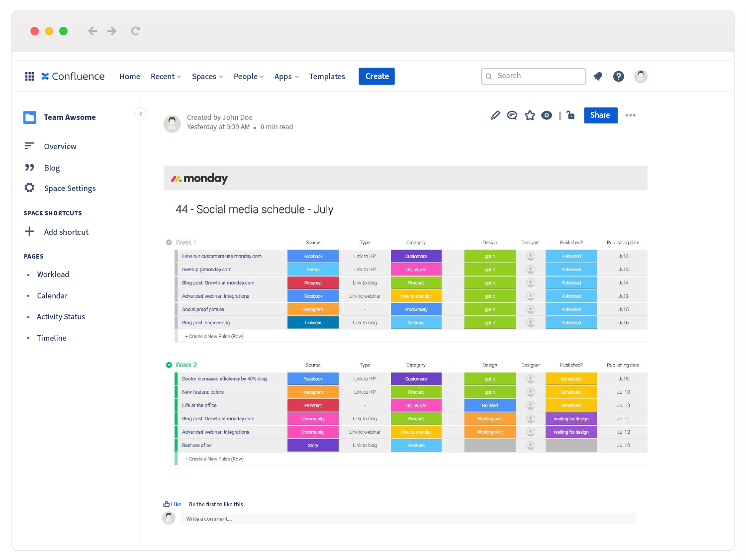Click the Confluence logo
Image resolution: width=746 pixels, height=560 pixels.
coord(73,76)
